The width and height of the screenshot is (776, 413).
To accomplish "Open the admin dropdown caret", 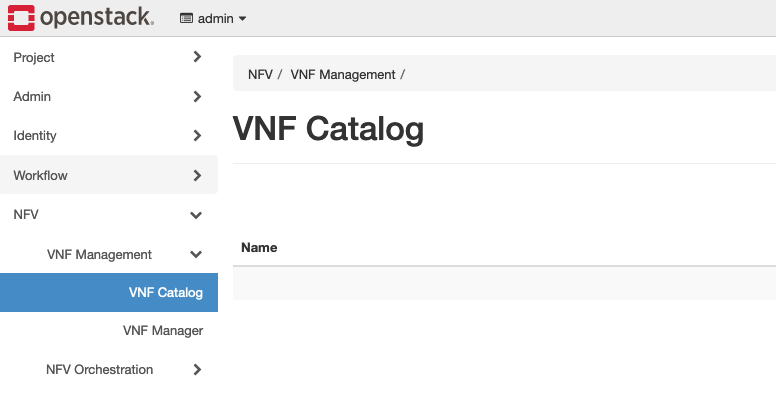I will coord(242,19).
